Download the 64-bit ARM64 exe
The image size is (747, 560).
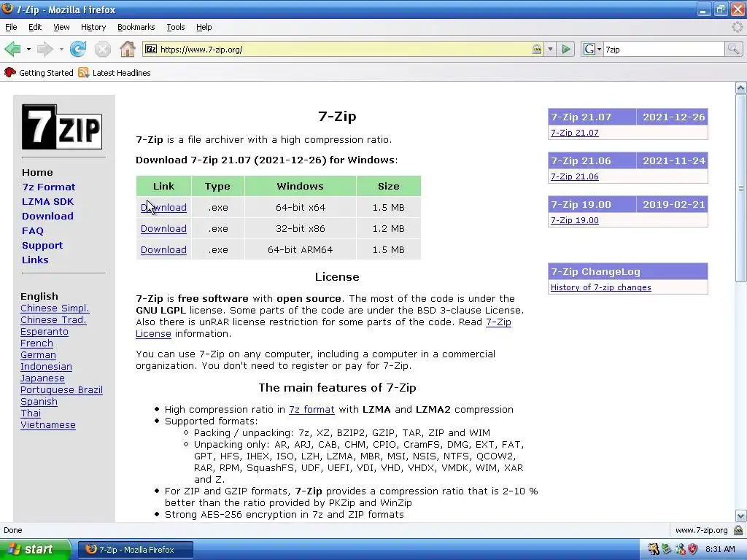click(163, 249)
